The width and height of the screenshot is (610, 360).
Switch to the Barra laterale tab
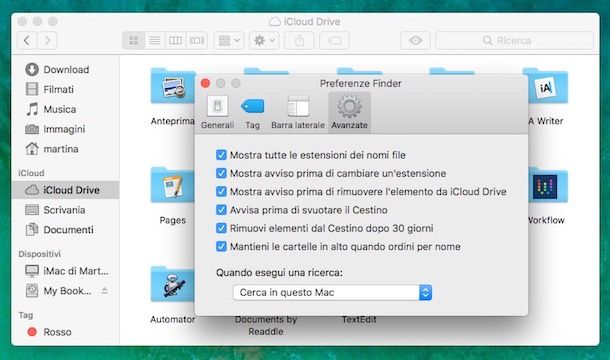[x=298, y=112]
